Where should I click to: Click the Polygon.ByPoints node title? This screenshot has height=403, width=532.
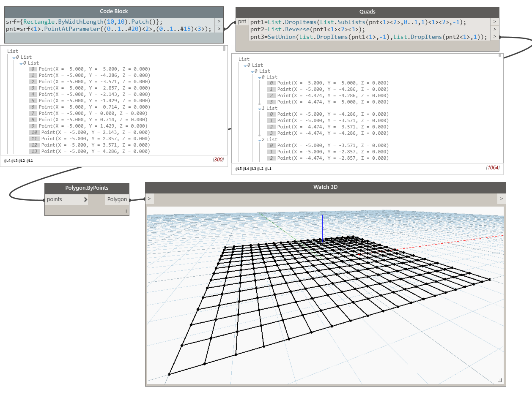[x=87, y=188]
